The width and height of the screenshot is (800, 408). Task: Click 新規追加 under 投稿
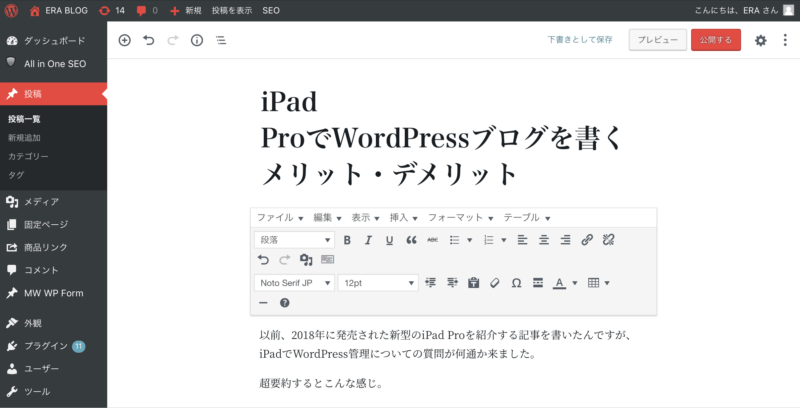(x=24, y=138)
